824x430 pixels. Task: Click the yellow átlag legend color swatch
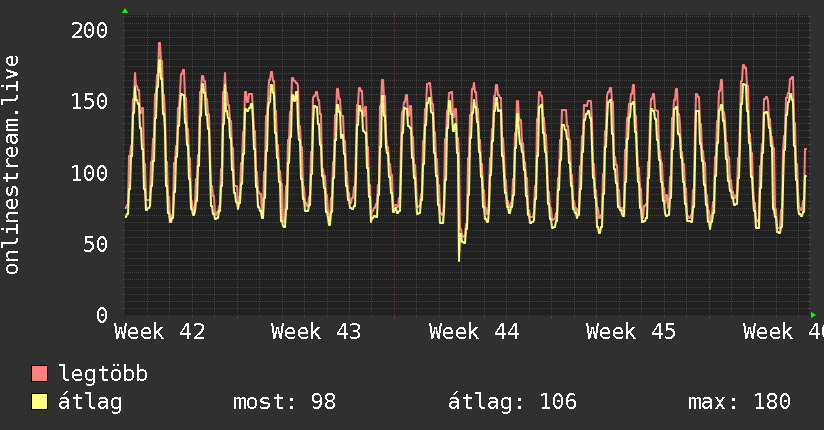pyautogui.click(x=40, y=402)
